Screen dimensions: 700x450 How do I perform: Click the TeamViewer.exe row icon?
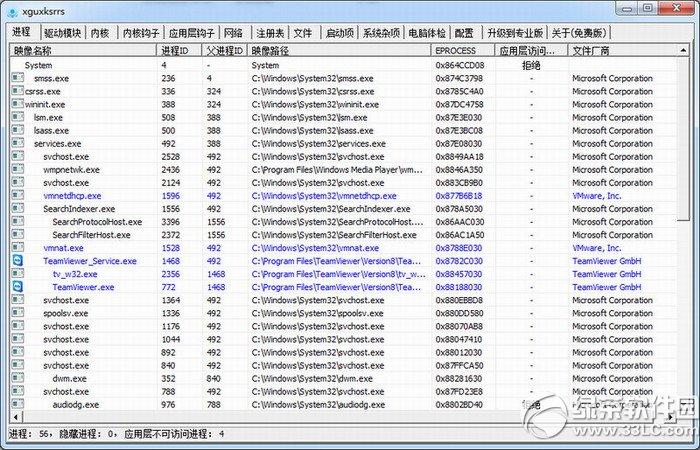(x=16, y=286)
